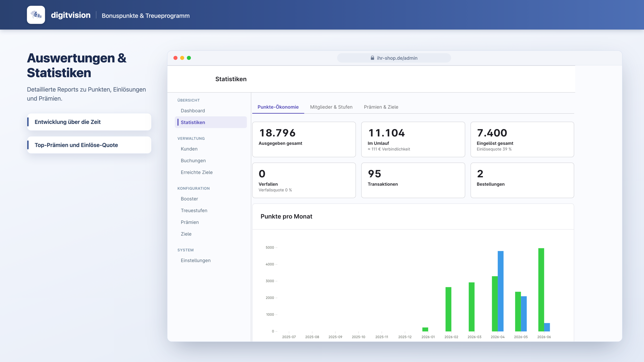
Task: Click Top-Prämien und Einlöse-Quote button
Action: (x=89, y=145)
